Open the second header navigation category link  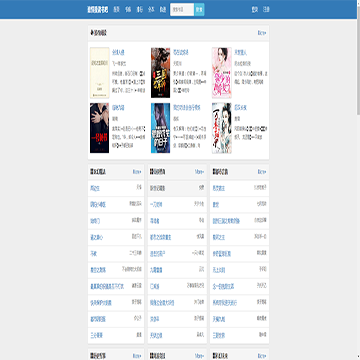click(128, 10)
